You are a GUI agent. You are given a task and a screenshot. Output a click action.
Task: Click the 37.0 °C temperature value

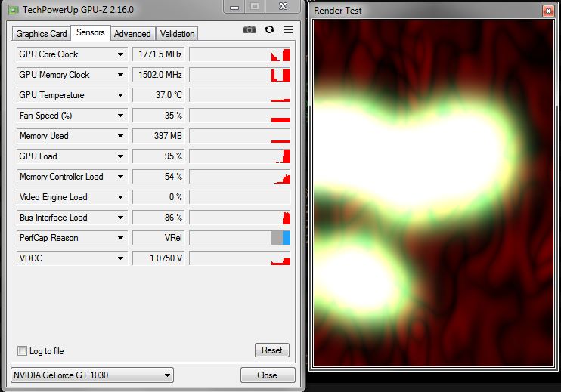coord(159,95)
